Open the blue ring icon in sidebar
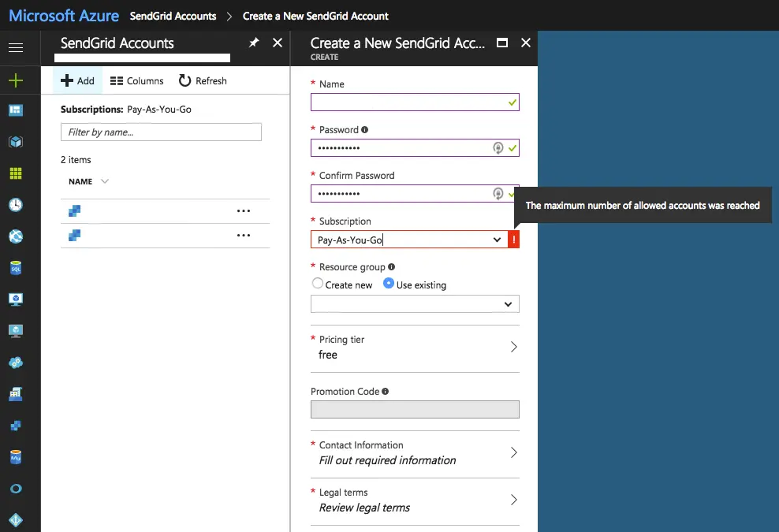 16,489
